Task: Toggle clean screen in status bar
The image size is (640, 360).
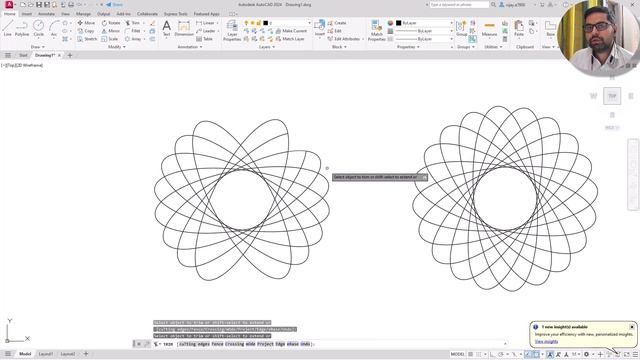Action: (627, 354)
